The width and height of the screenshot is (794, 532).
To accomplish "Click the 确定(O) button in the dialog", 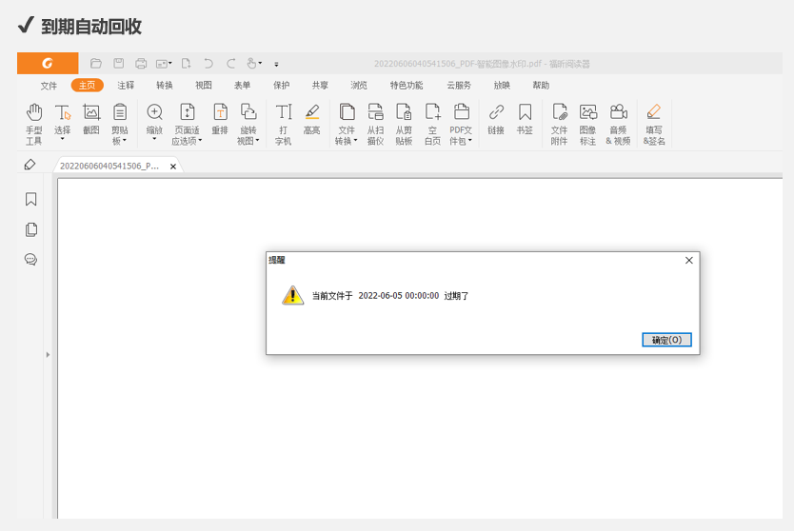I will tap(666, 340).
